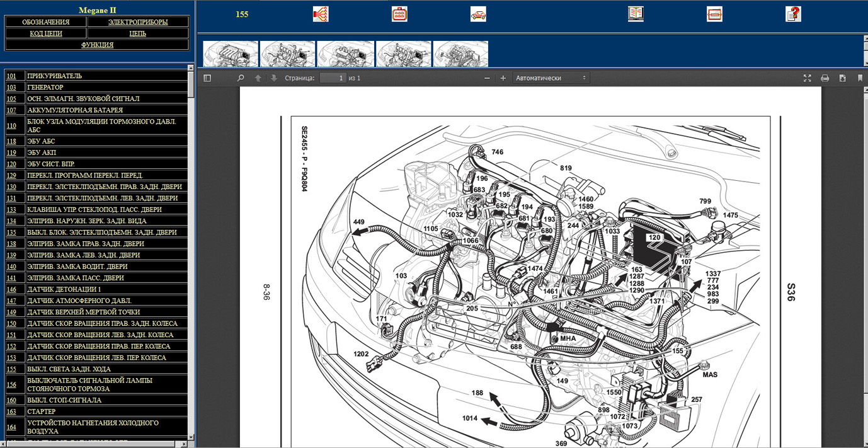
Task: Switch to the КОД ЦЕПИ section
Action: pyautogui.click(x=46, y=33)
